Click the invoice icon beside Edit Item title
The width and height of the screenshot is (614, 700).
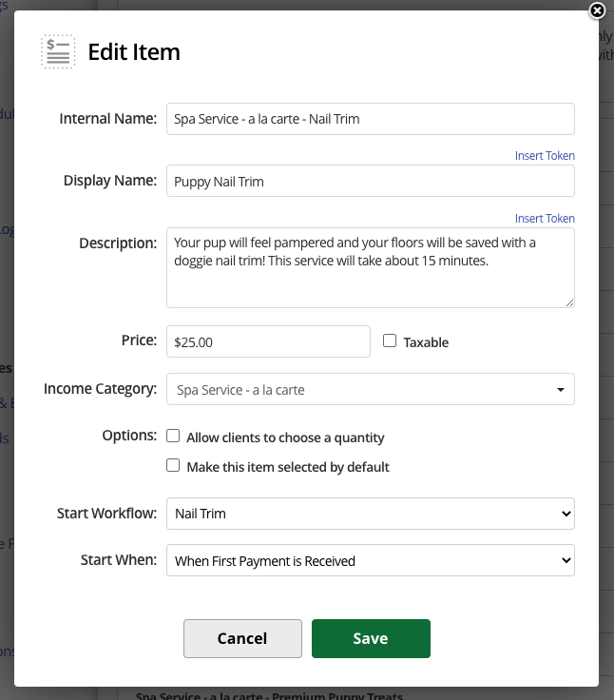(58, 51)
